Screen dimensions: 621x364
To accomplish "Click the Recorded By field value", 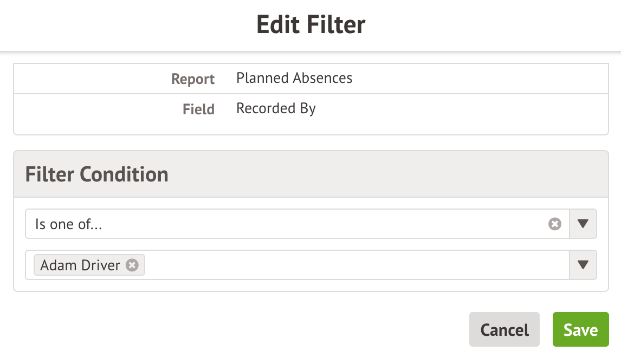I will click(x=276, y=108).
